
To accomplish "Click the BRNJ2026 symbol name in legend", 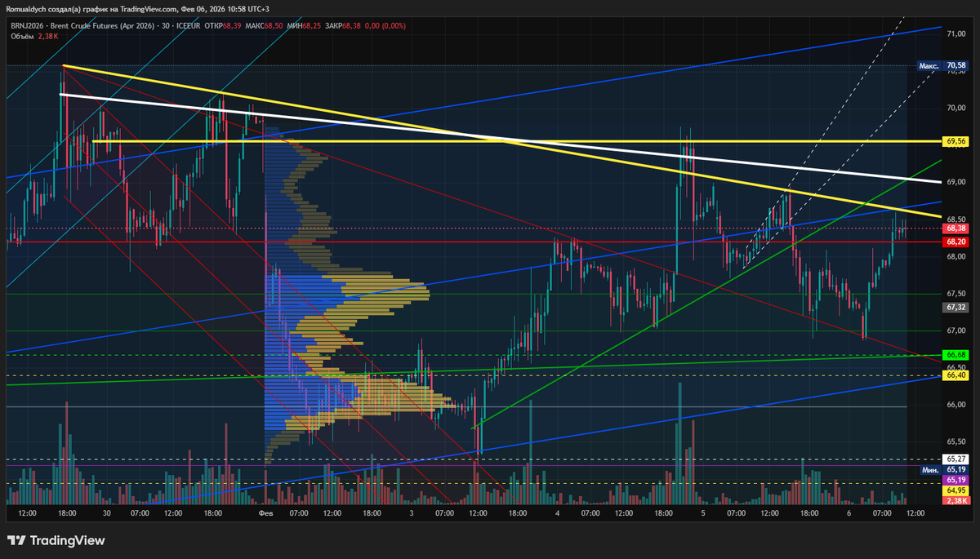I will pyautogui.click(x=27, y=26).
